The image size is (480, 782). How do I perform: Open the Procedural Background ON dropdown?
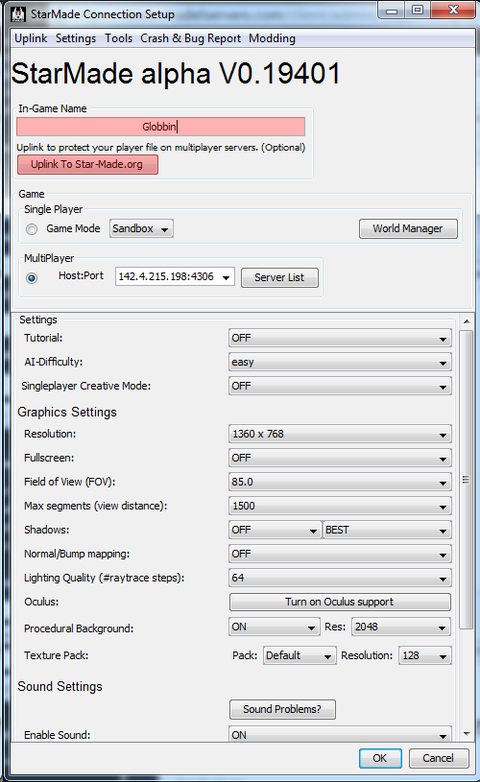274,627
